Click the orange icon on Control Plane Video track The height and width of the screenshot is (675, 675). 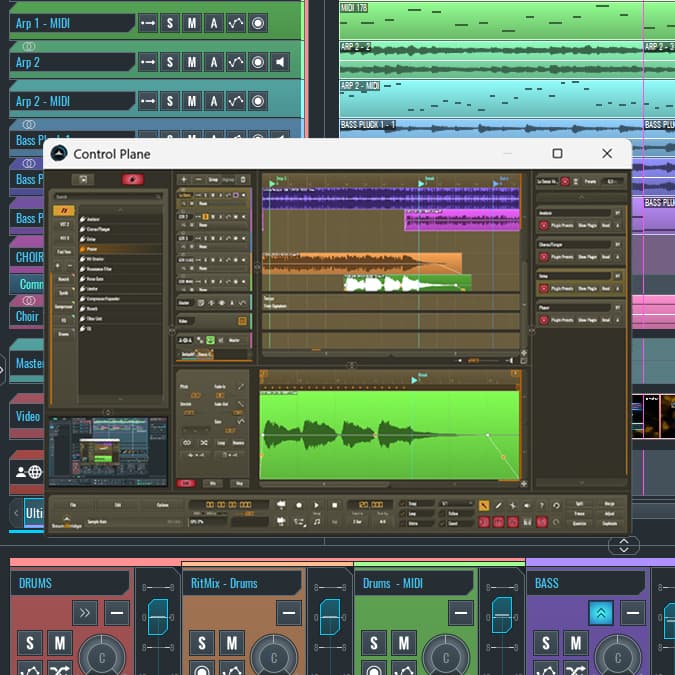(242, 321)
